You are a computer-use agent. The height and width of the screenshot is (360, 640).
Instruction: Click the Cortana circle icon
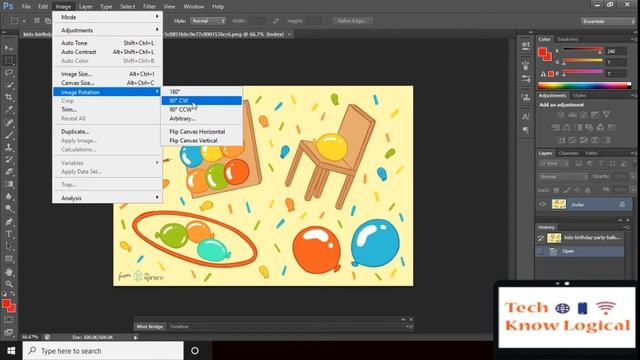195,351
